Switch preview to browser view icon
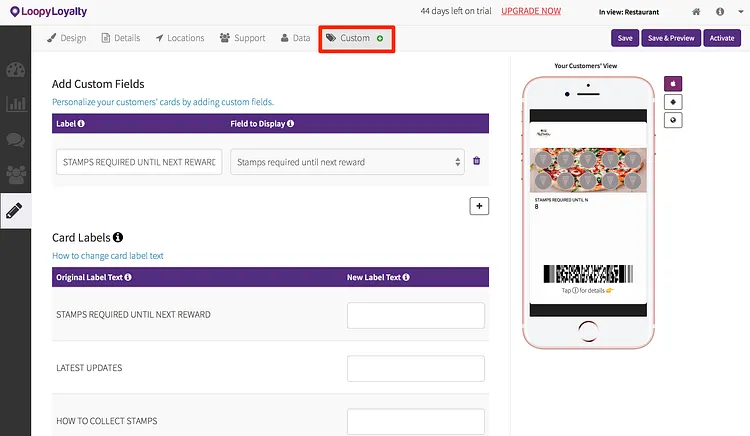This screenshot has height=436, width=750. point(673,120)
